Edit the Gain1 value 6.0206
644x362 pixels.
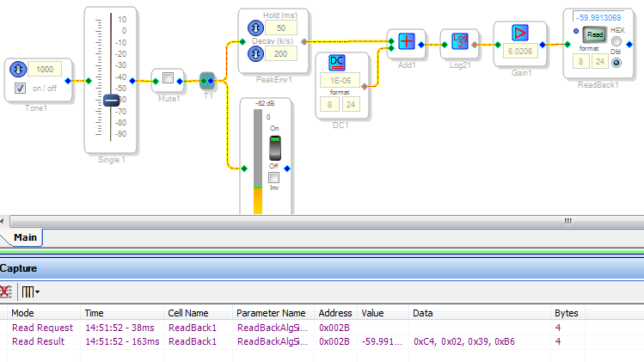tap(520, 51)
